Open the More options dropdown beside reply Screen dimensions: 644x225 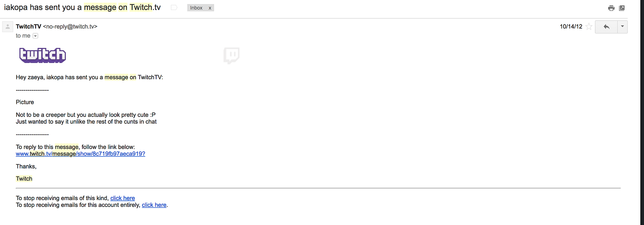coord(622,27)
